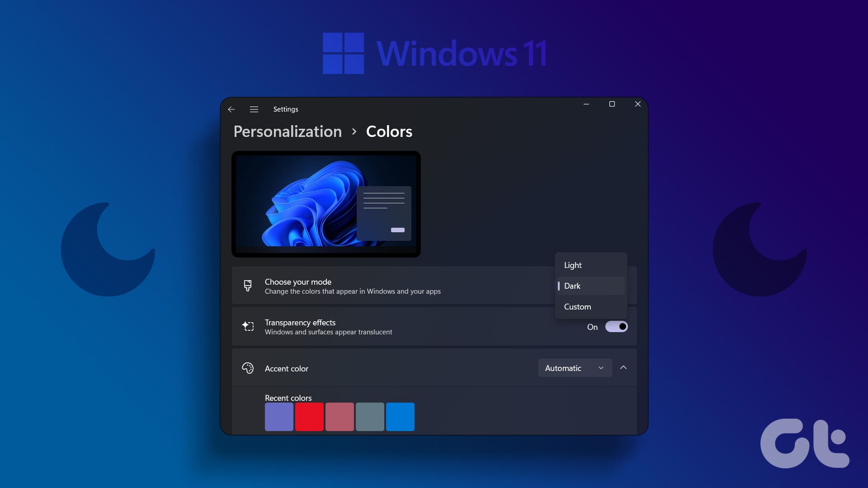Click the close window X icon
This screenshot has width=868, height=488.
pyautogui.click(x=637, y=103)
